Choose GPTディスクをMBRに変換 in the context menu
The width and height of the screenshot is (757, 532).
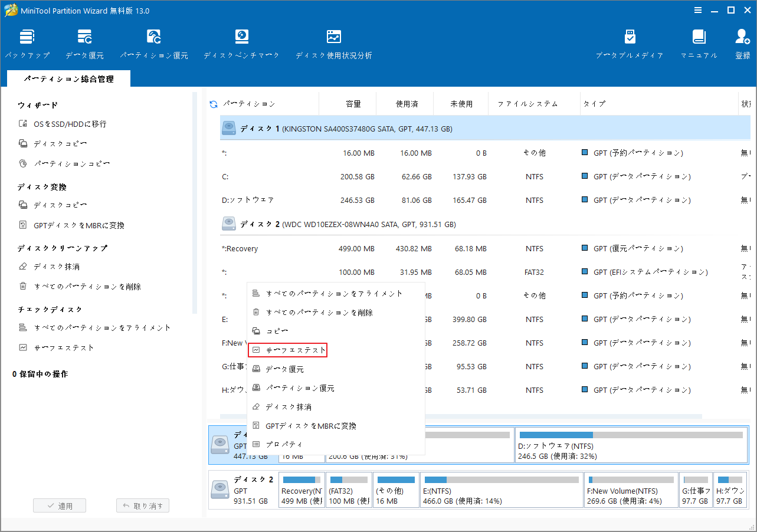(x=310, y=426)
